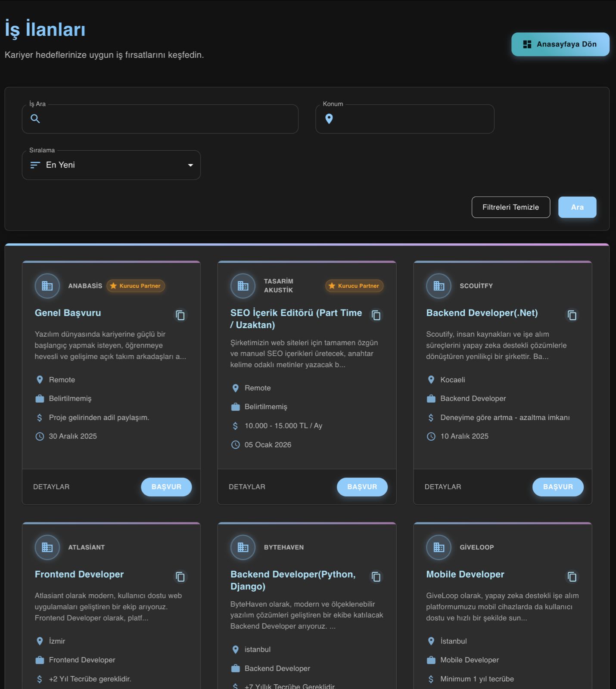The width and height of the screenshot is (616, 689).
Task: Click the dropdown arrow next to En Yeni
Action: [190, 165]
